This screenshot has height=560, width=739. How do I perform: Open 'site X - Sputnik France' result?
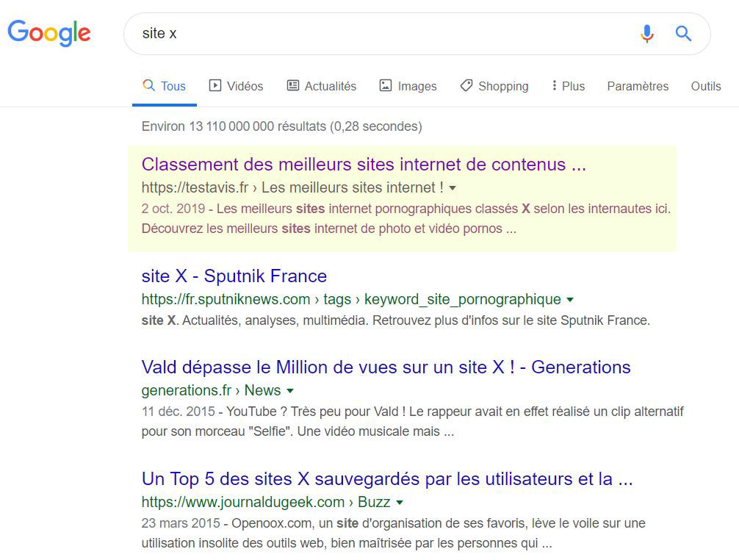point(234,276)
